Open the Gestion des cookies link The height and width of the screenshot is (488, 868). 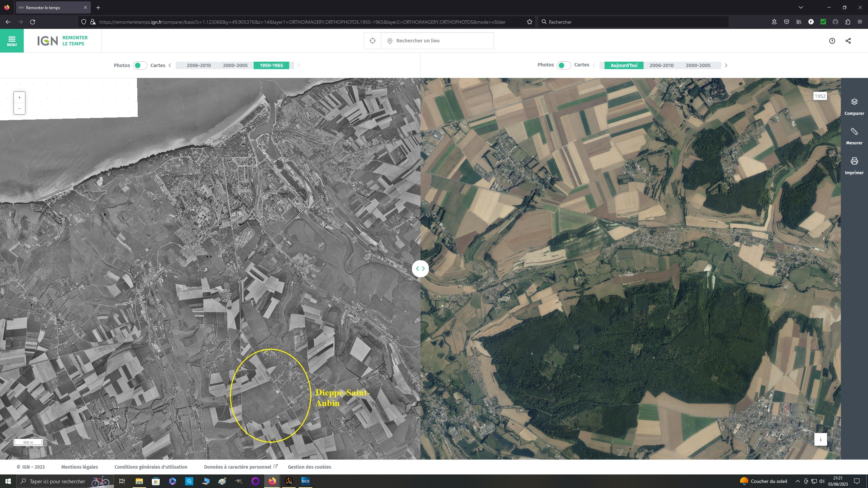point(309,467)
